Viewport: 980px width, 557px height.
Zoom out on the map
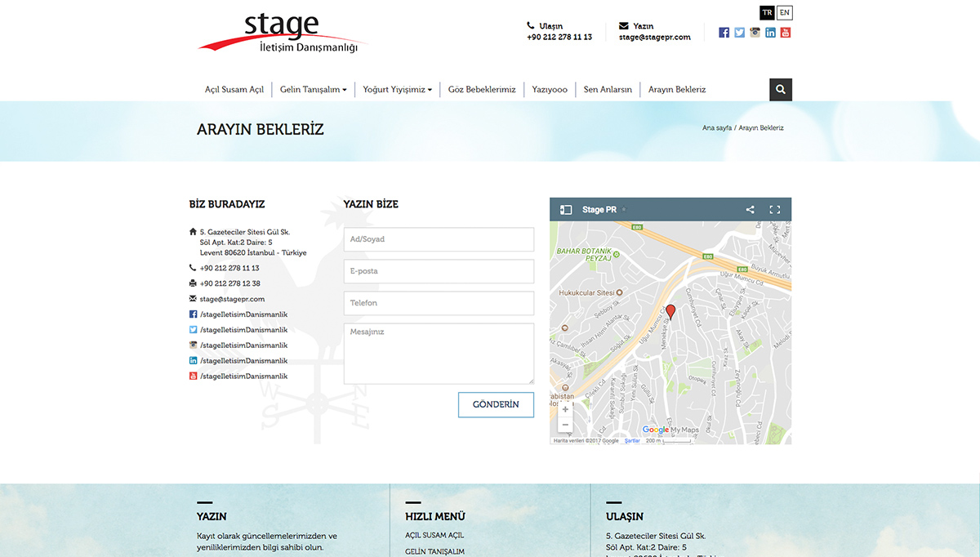tap(565, 425)
